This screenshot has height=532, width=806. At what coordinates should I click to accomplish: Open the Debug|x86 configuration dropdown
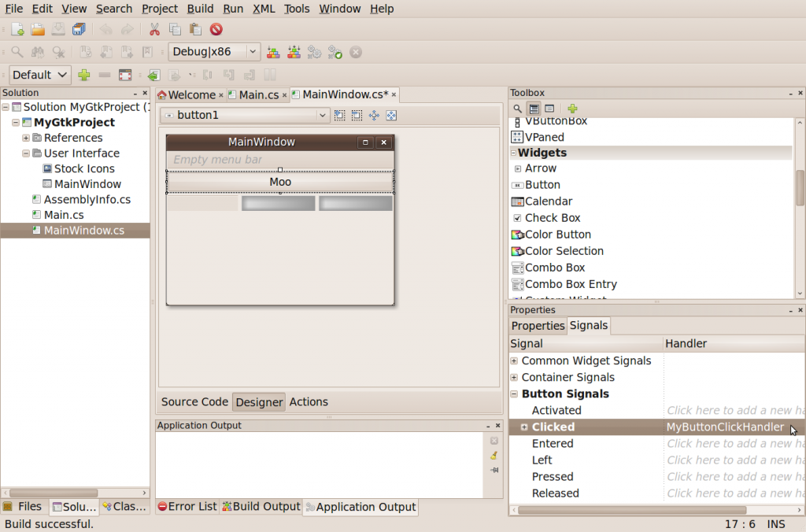click(x=214, y=52)
